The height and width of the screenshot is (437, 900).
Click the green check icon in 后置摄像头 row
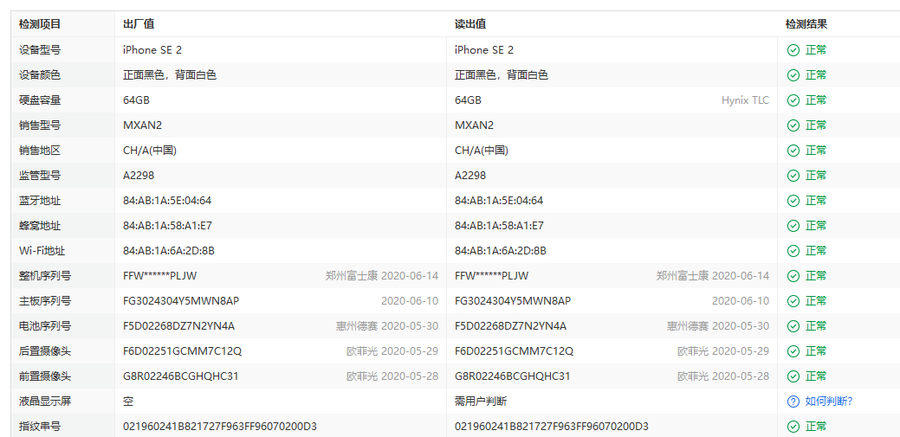coord(793,351)
